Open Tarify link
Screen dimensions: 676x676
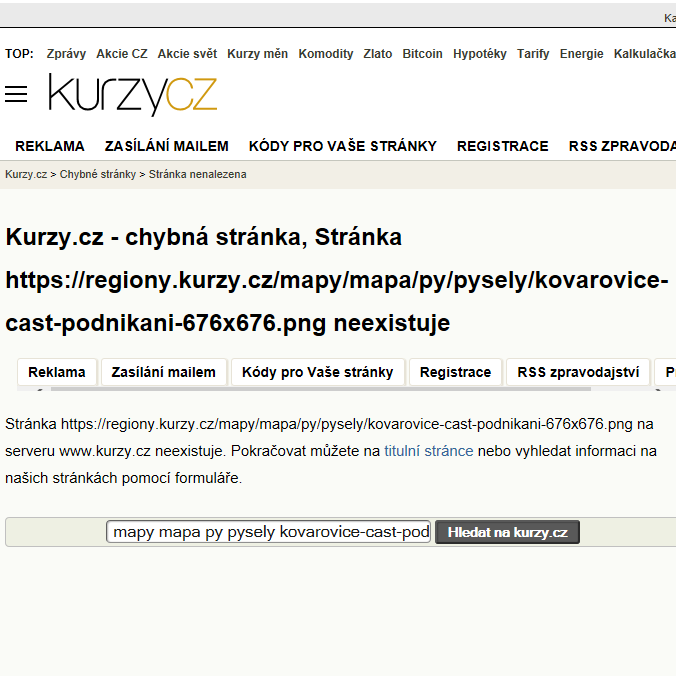pos(533,54)
